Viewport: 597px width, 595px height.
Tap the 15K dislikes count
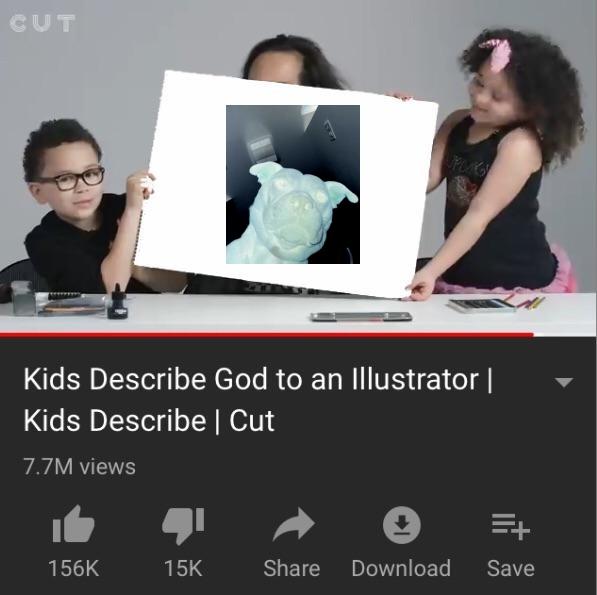pos(183,568)
